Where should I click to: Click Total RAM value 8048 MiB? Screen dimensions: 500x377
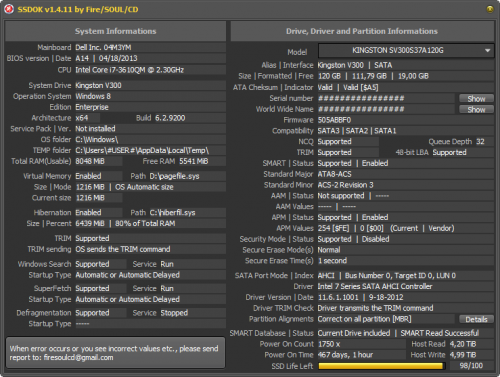click(x=90, y=161)
